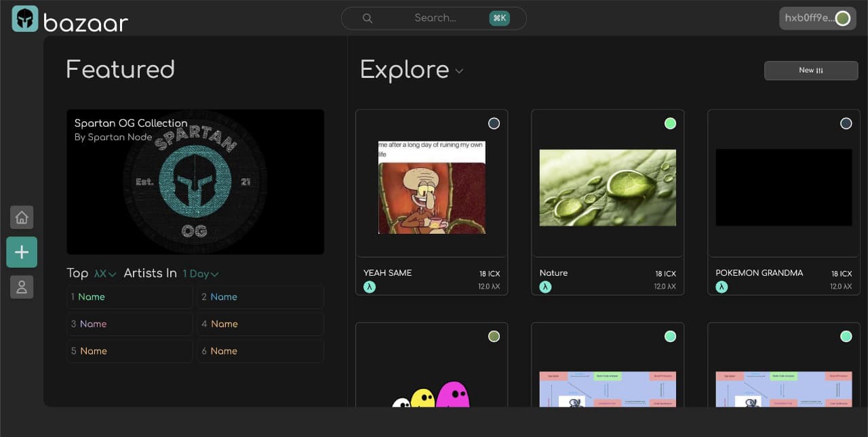The image size is (868, 437).
Task: Open the Spartan OG Collection featured banner
Action: pyautogui.click(x=195, y=182)
